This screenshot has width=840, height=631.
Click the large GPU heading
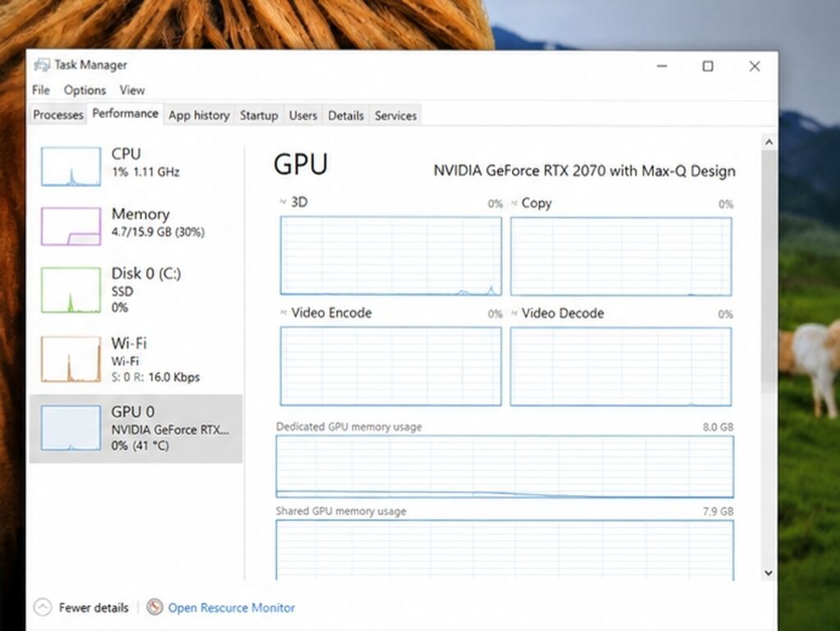coord(300,164)
